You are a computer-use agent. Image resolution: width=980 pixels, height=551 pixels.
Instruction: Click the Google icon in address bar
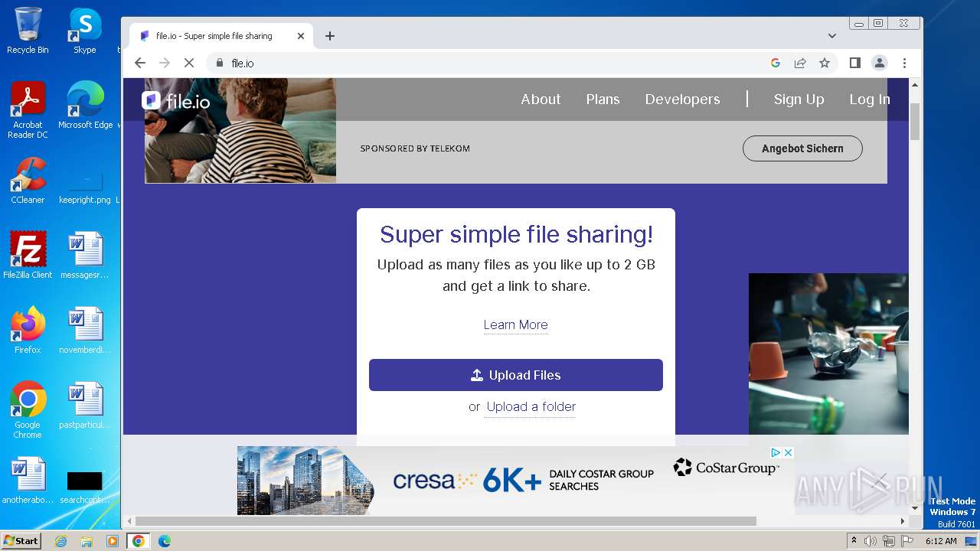[x=776, y=63]
